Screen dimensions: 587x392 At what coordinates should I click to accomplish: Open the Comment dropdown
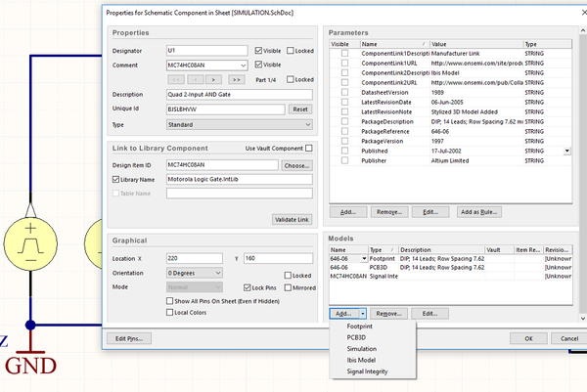click(244, 65)
